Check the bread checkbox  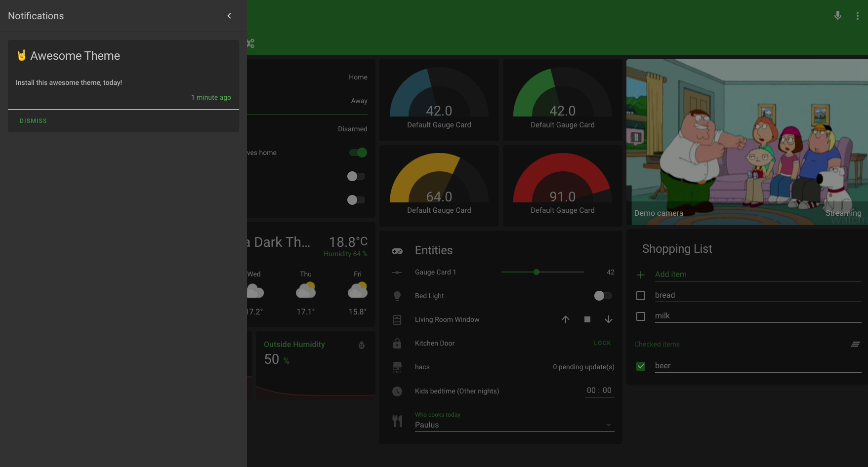pos(641,296)
